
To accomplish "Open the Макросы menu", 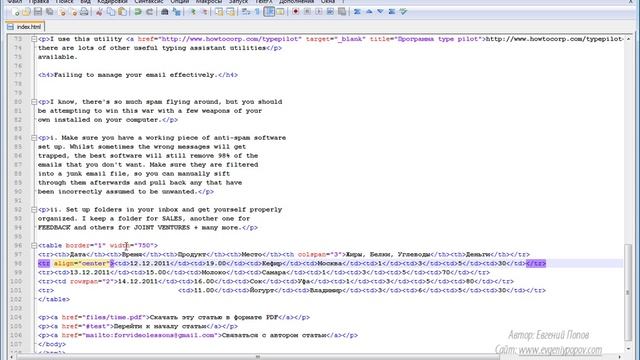I will click(x=209, y=2).
